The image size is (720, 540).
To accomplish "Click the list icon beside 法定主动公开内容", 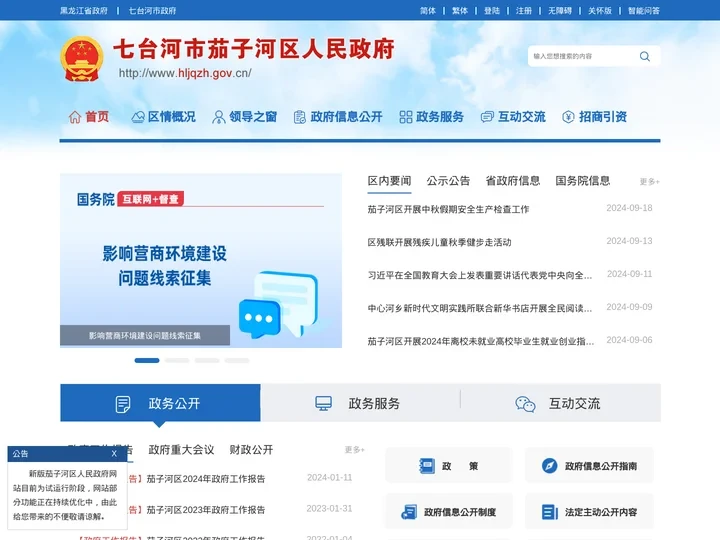I will point(550,512).
